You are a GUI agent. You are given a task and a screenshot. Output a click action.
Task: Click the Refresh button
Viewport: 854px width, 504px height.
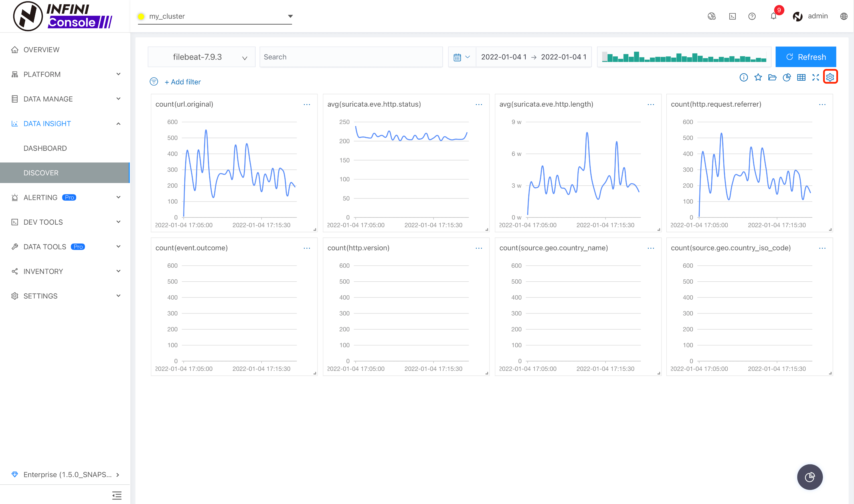806,57
